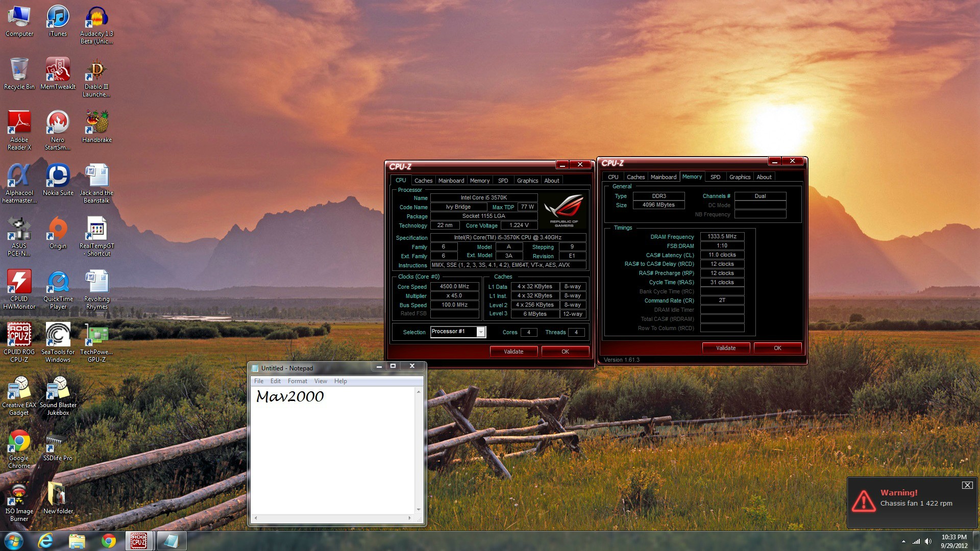Launch the Origin desktop shortcut
The height and width of the screenshot is (551, 980).
point(58,233)
